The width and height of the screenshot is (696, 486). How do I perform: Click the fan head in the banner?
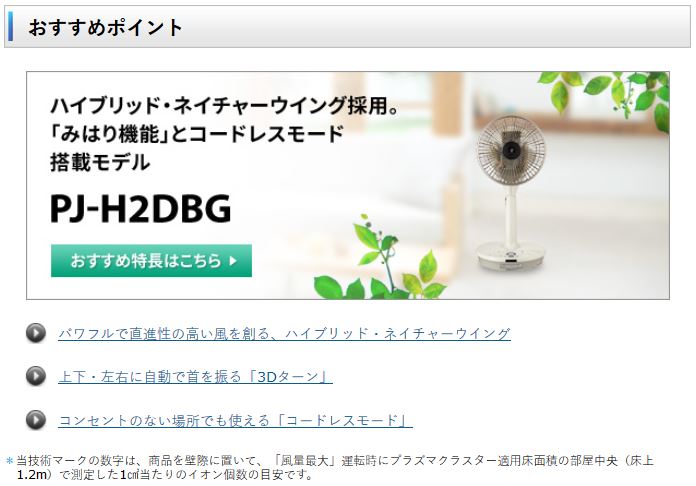pyautogui.click(x=511, y=150)
